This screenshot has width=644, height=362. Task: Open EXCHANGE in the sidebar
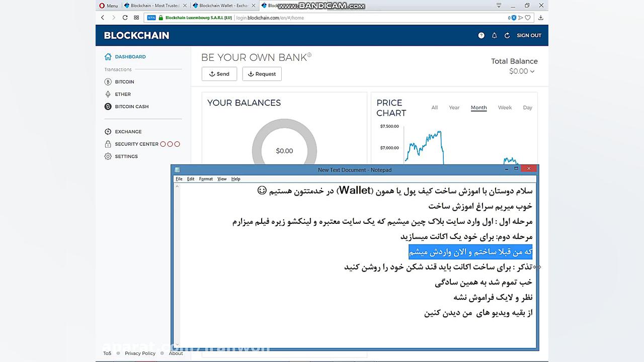pyautogui.click(x=128, y=132)
